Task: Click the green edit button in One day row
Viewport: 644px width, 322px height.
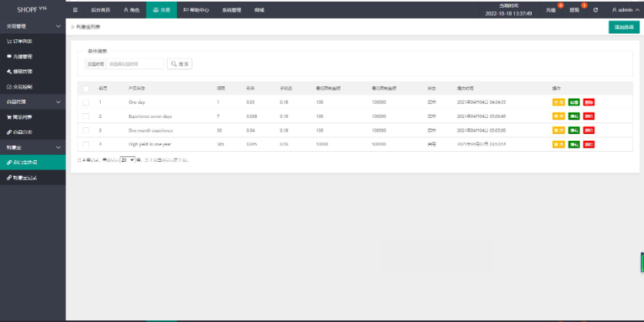Action: pyautogui.click(x=574, y=102)
